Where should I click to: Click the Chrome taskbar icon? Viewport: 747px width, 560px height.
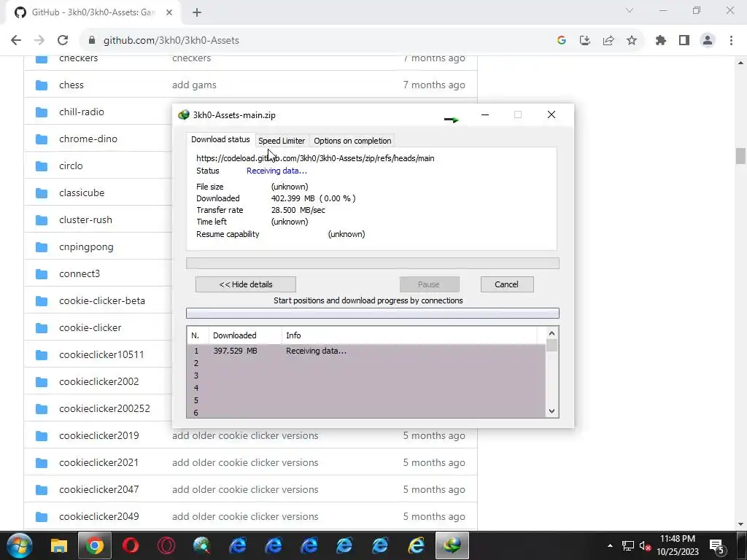[95, 545]
